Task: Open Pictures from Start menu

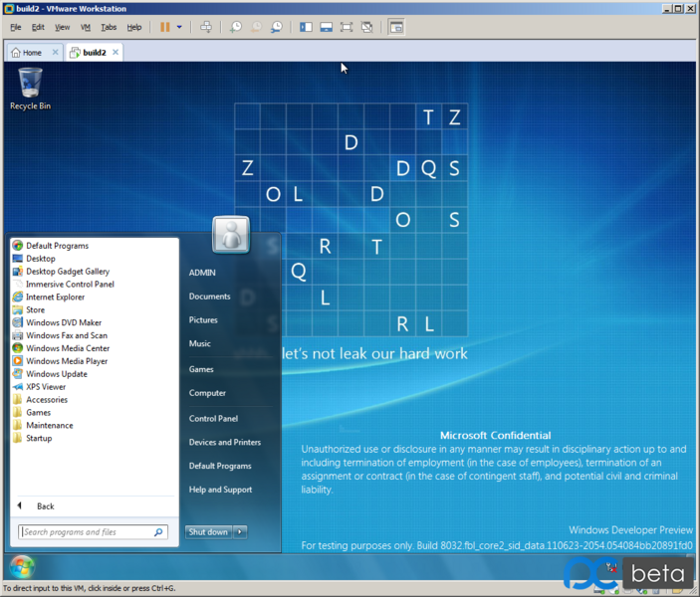Action: point(203,320)
